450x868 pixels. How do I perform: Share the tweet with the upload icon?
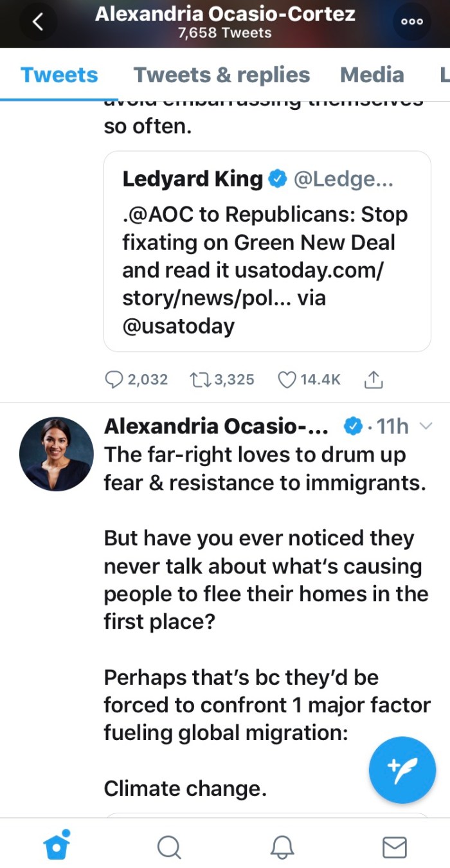(x=373, y=380)
